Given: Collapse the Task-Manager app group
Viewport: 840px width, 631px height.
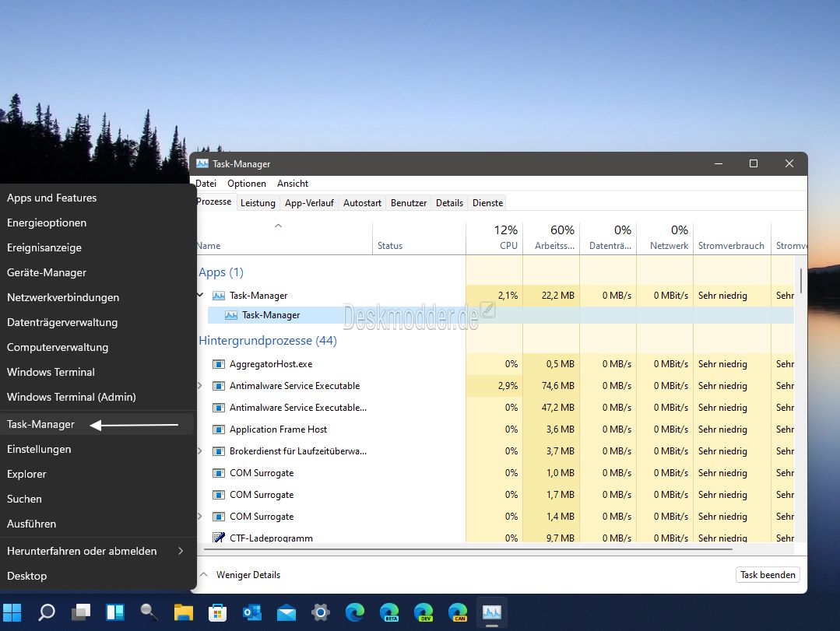Looking at the screenshot, I should pos(200,295).
